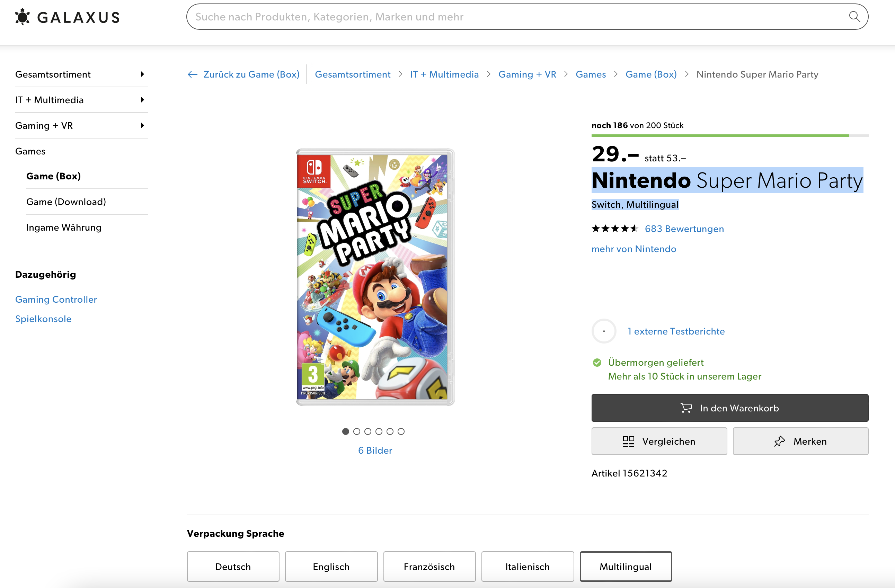Click the search magnifier icon
This screenshot has width=895, height=588.
pyautogui.click(x=854, y=17)
